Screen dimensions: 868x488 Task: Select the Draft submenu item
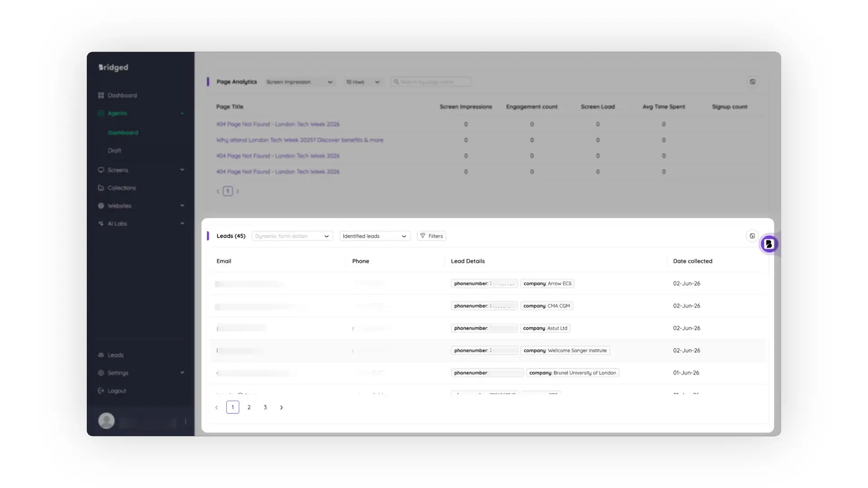click(x=114, y=150)
